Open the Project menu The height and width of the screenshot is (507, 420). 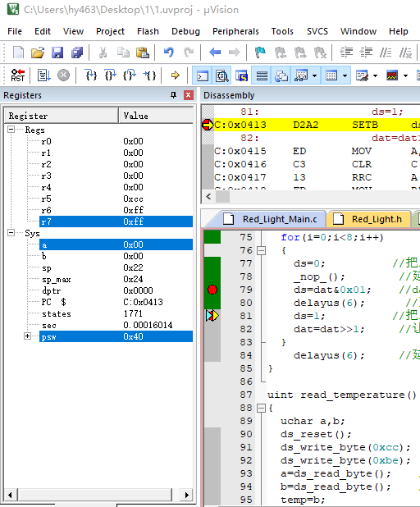(110, 31)
